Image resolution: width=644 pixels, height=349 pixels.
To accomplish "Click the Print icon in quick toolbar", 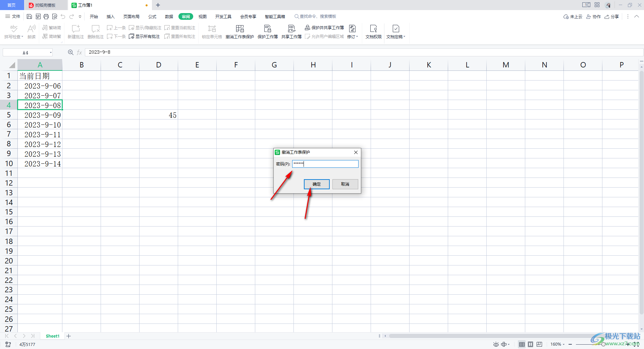I will [46, 16].
